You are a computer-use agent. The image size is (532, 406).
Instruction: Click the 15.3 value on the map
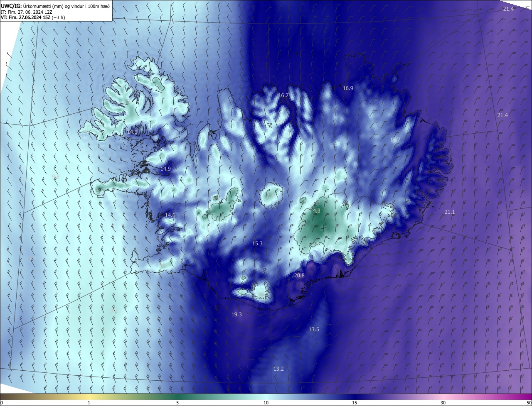[257, 243]
